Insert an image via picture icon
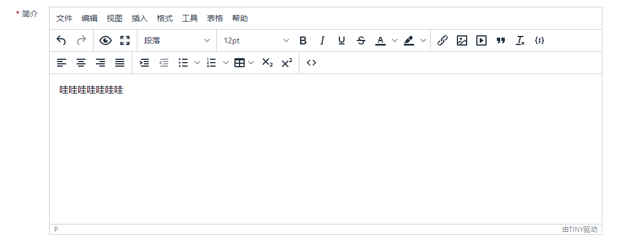This screenshot has width=644, height=241. (x=462, y=40)
